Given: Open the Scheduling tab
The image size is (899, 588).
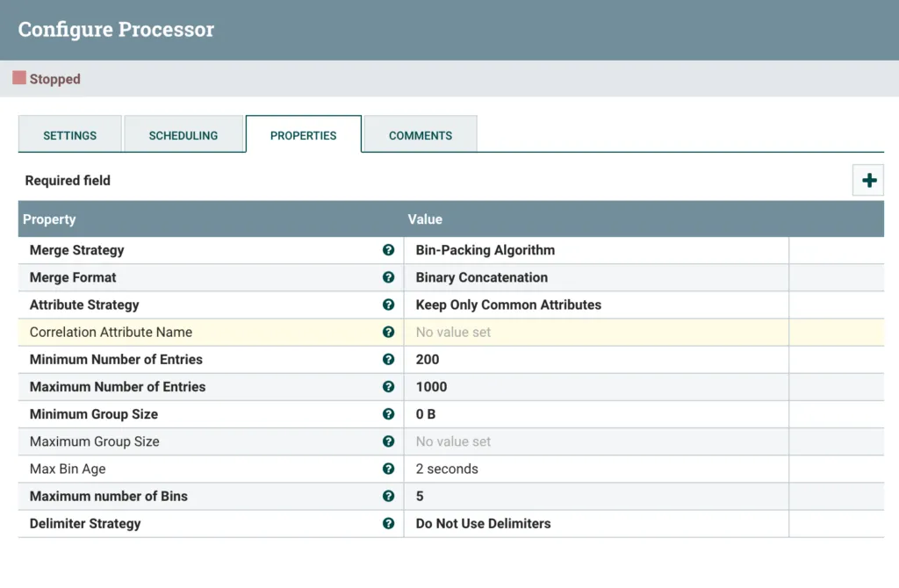Looking at the screenshot, I should [183, 135].
